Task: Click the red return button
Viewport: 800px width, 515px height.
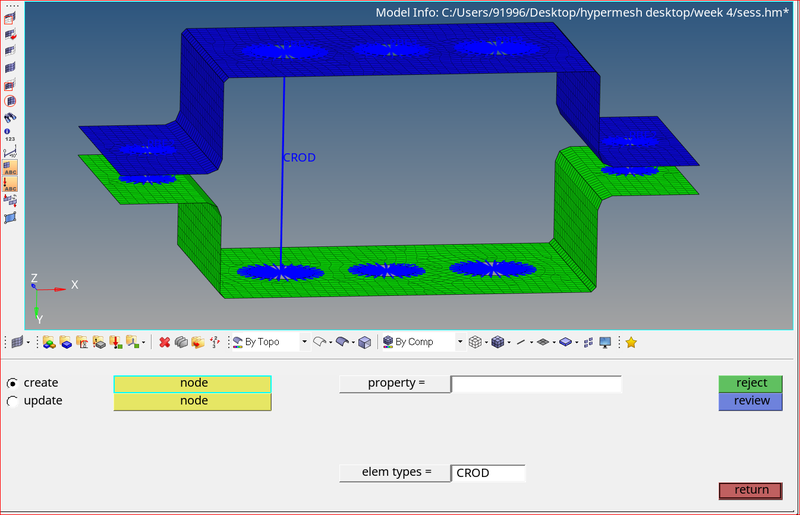Action: coord(751,491)
